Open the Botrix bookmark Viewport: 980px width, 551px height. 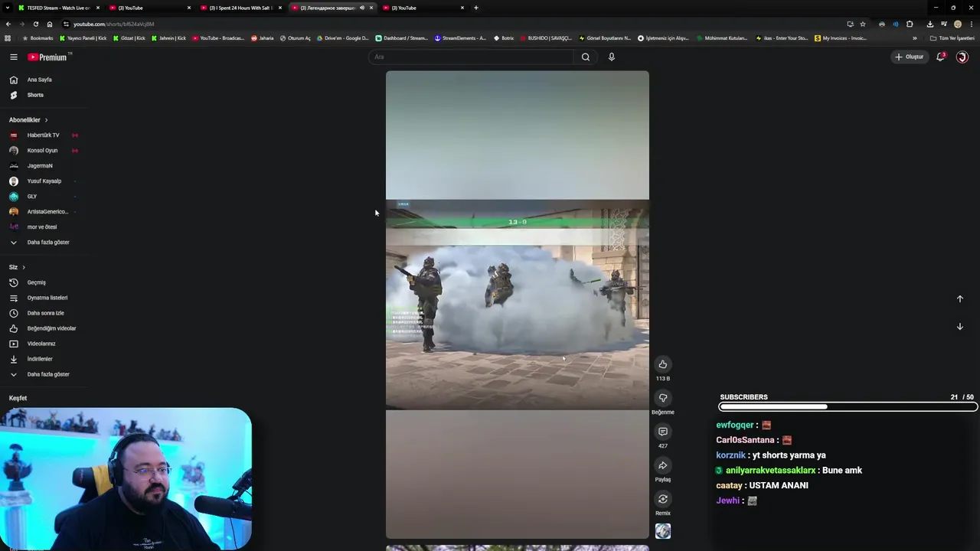[x=504, y=38]
